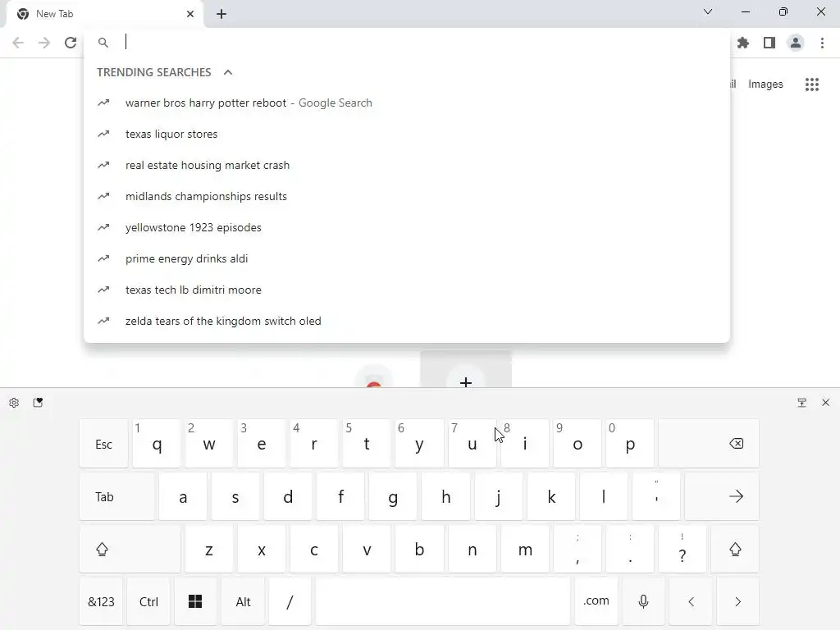Tap the e key
Screen dimensions: 840x630
coord(262,444)
